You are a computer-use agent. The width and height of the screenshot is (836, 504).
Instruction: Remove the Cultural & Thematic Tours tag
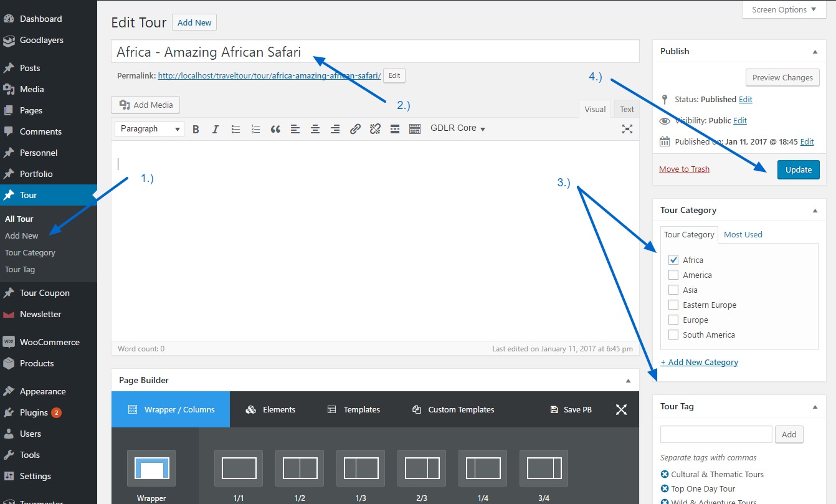click(x=665, y=474)
